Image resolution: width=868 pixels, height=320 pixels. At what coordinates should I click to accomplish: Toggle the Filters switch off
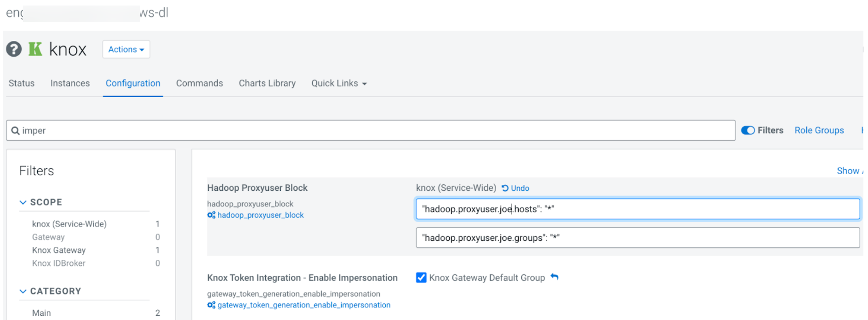click(748, 131)
